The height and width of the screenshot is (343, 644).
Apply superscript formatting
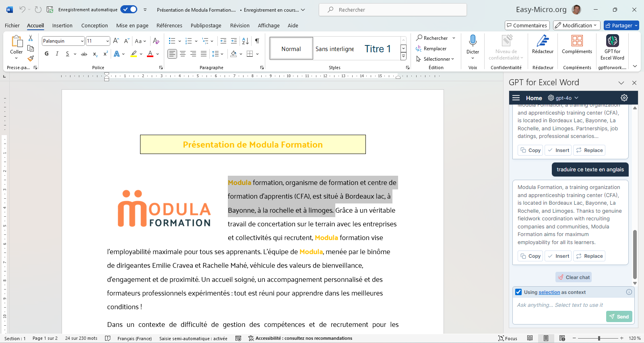(105, 54)
